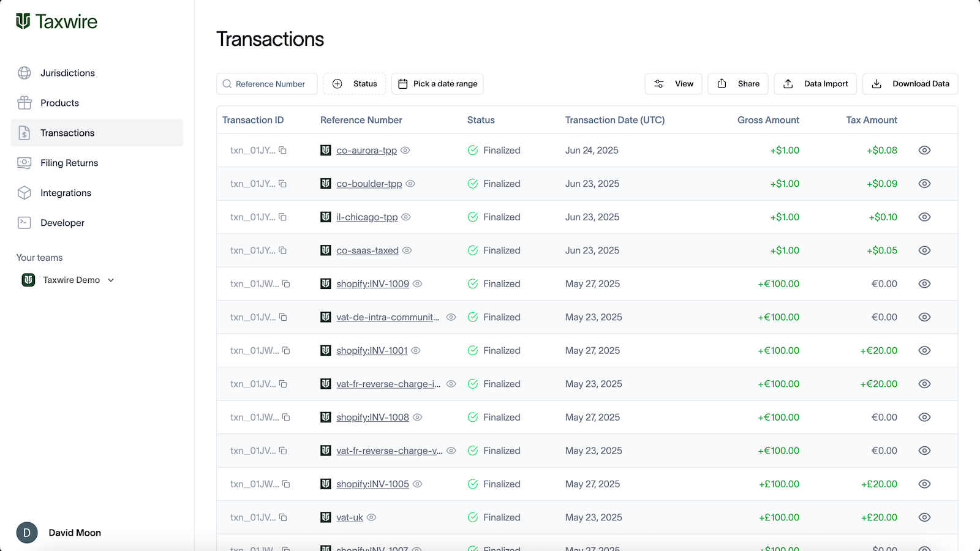This screenshot has height=551, width=980.
Task: Expand the Taxwire Demo team switcher
Action: point(68,280)
